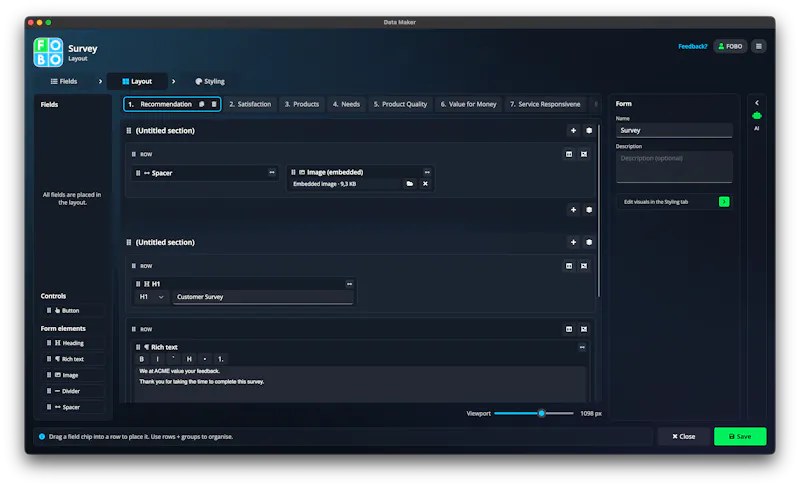Open options for Spacer element
Viewport: 800px width, 487px height.
click(x=272, y=172)
